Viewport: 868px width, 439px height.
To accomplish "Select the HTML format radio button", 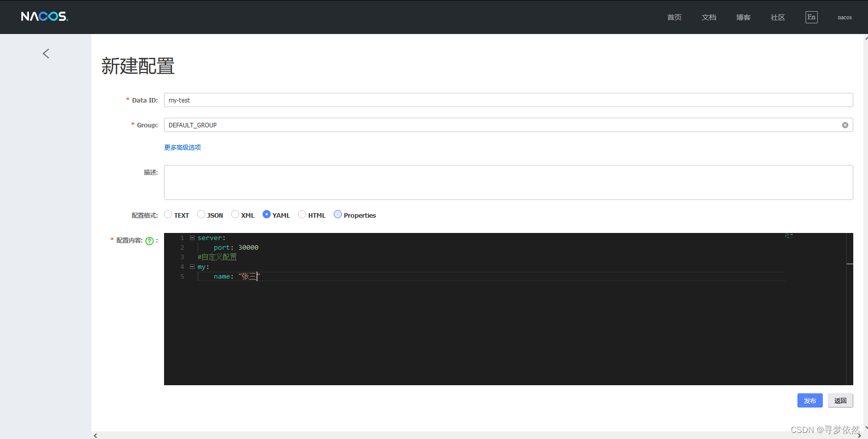I will click(x=302, y=214).
